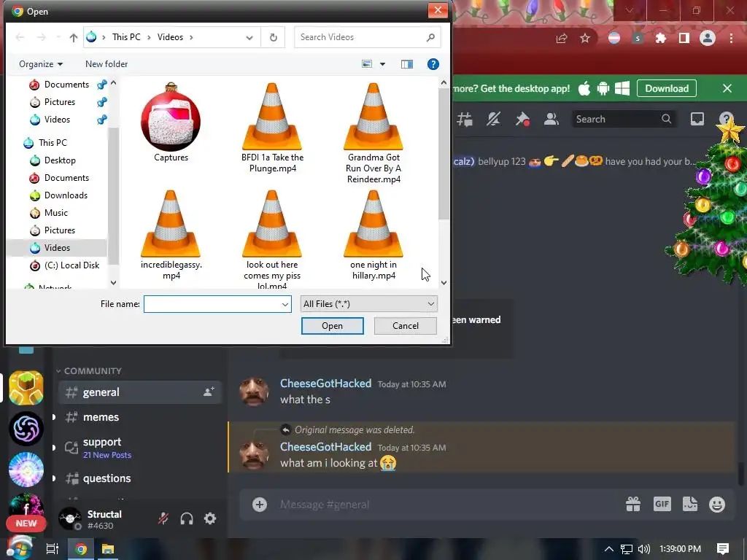This screenshot has width=747, height=560.
Task: Open Desktop in navigation tree
Action: pyautogui.click(x=60, y=160)
